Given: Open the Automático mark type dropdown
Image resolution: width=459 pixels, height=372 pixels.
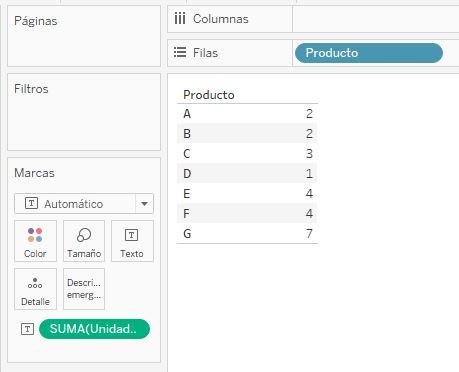Looking at the screenshot, I should click(84, 204).
